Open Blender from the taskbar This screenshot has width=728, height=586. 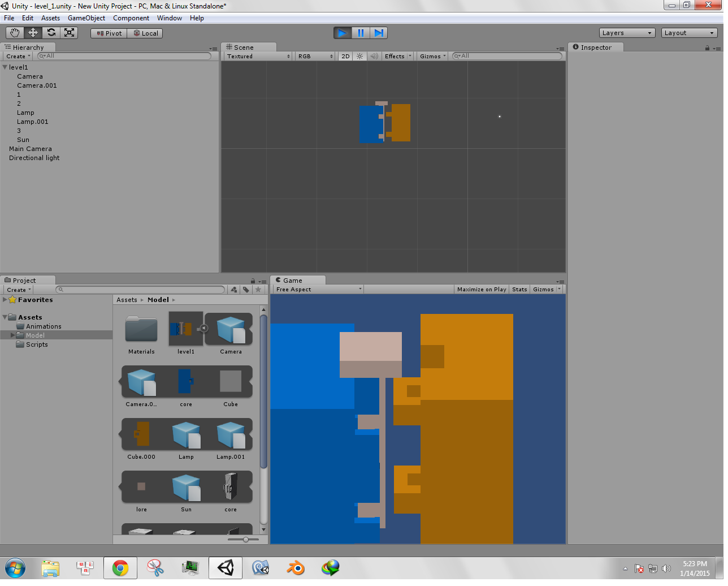pos(296,568)
